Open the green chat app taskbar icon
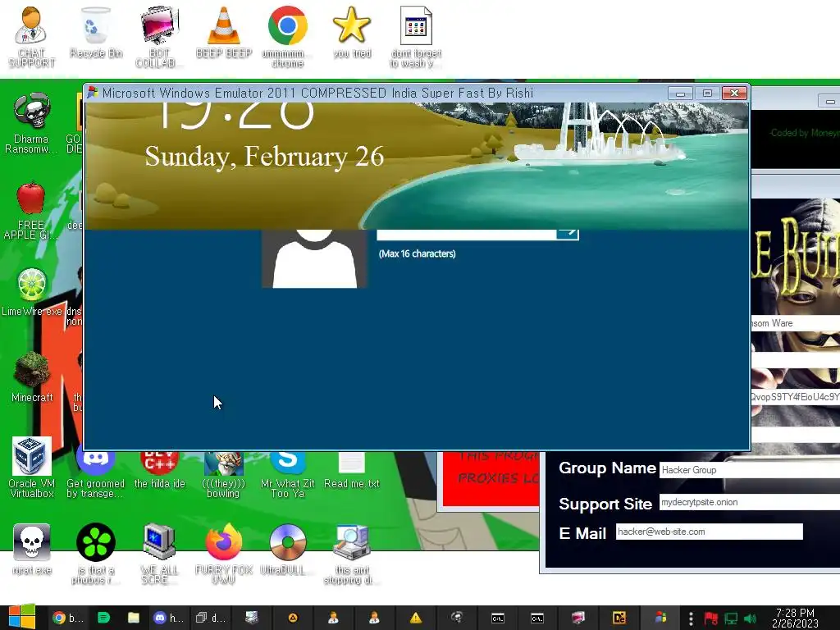Image resolution: width=840 pixels, height=630 pixels. click(x=103, y=618)
